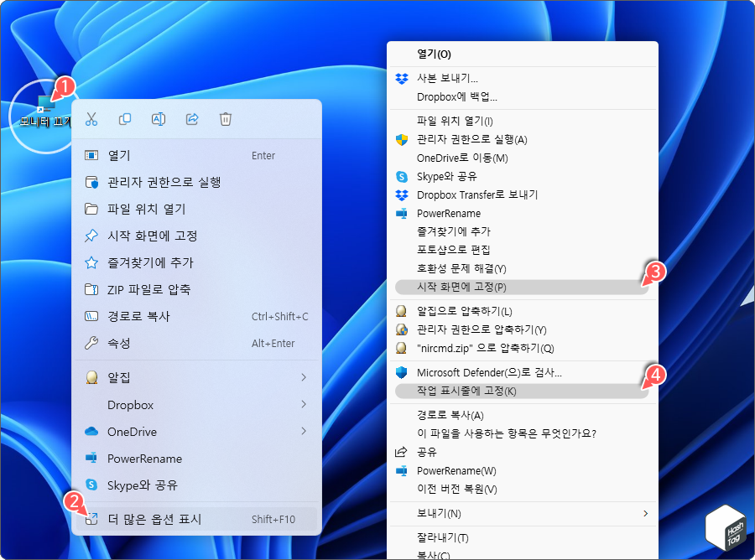The image size is (755, 560).
Task: Click the ALZip lamp icon next to 알집
Action: click(93, 377)
